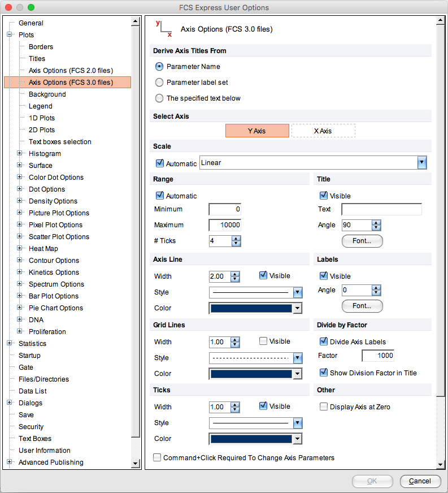Viewport: 448px width, 493px height.
Task: Open the Scale type dropdown showing Linear
Action: tap(421, 163)
